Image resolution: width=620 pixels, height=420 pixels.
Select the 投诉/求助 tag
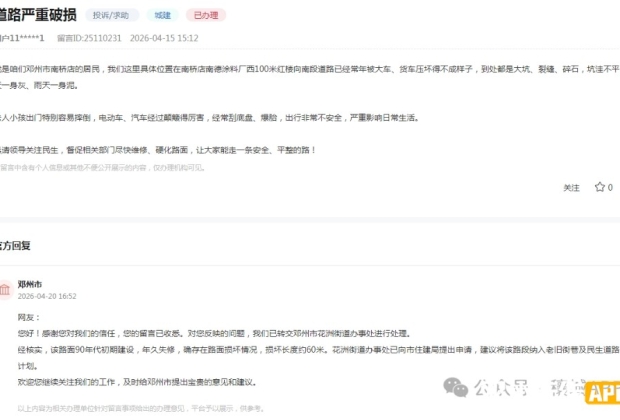tap(110, 15)
